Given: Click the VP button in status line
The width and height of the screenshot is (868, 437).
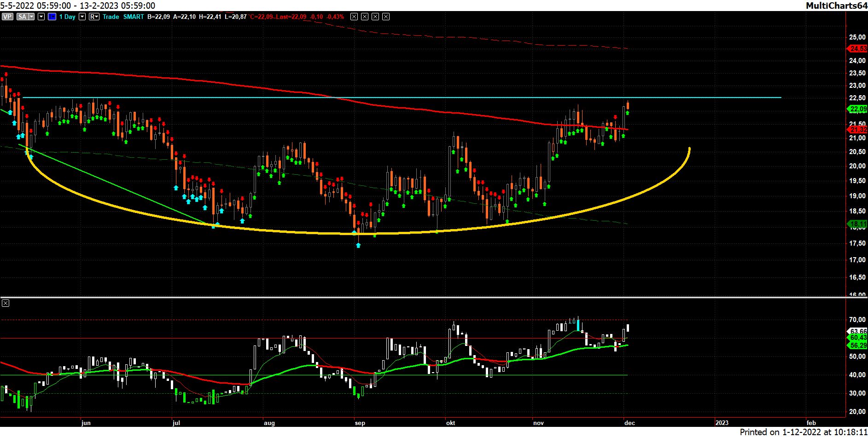Looking at the screenshot, I should click(7, 17).
